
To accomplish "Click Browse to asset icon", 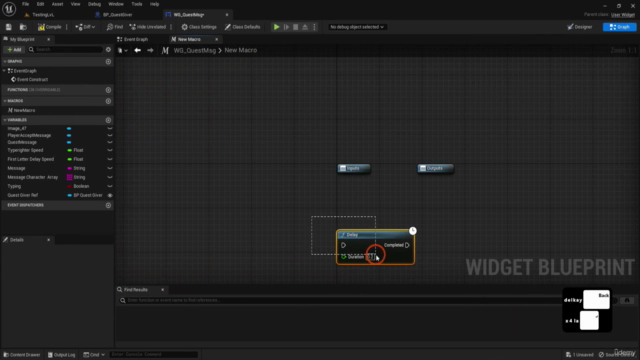I will coord(23,27).
